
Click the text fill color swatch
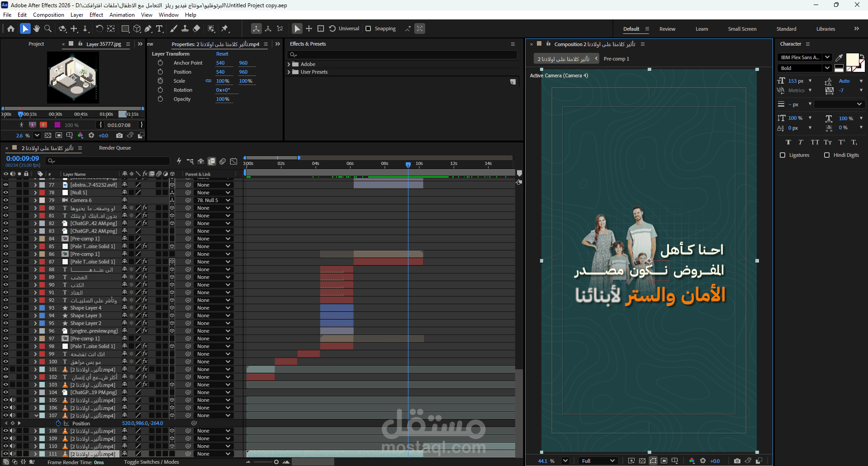(x=852, y=60)
